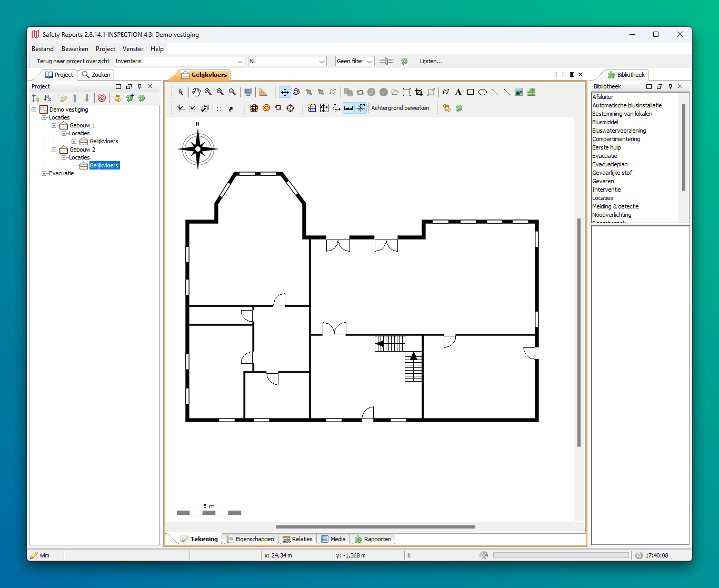Image resolution: width=719 pixels, height=588 pixels.
Task: Click the horizontal scrollbar below the drawing
Action: tap(375, 526)
